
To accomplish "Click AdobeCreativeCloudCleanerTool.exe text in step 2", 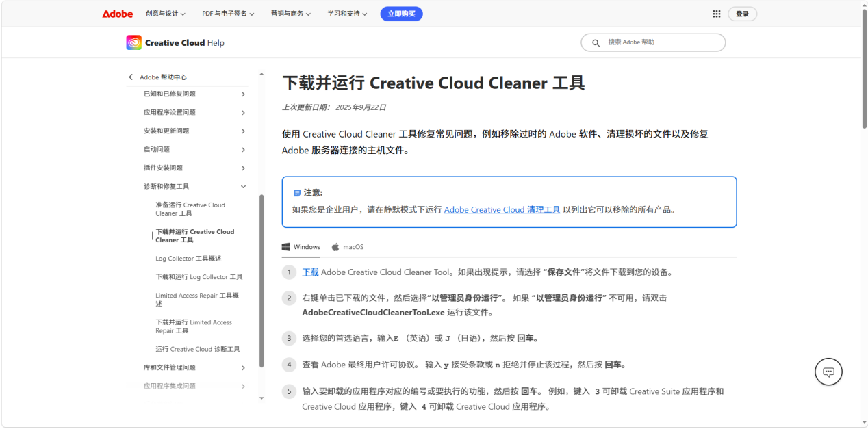I will pyautogui.click(x=373, y=312).
